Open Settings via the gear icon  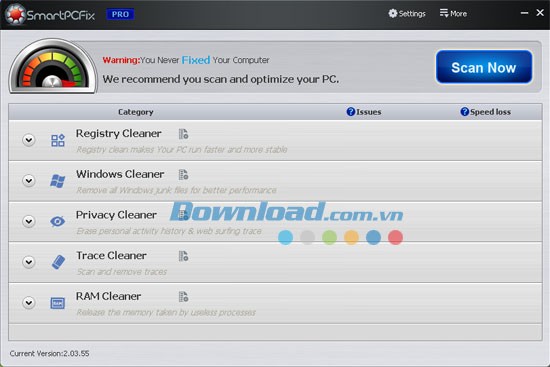(x=393, y=13)
